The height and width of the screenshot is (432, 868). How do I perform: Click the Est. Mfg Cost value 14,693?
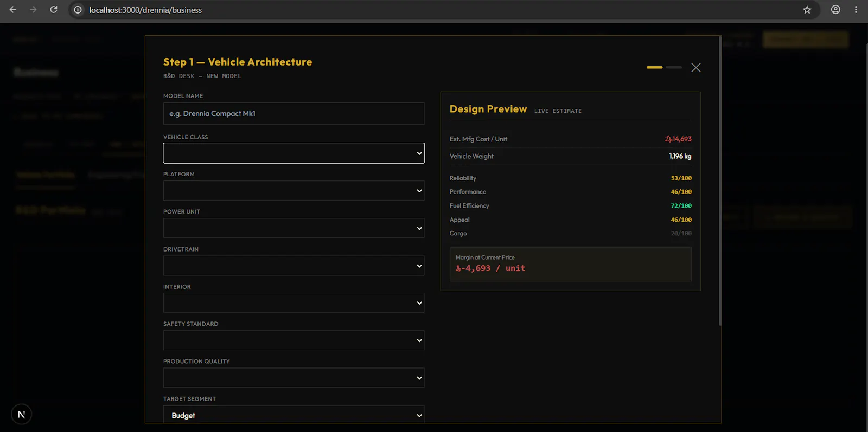point(678,139)
